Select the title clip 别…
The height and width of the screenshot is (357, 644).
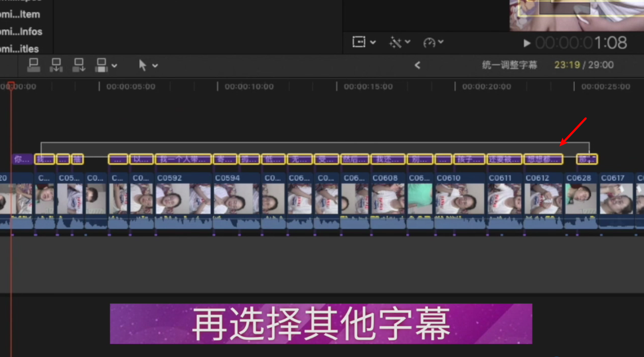pos(420,159)
